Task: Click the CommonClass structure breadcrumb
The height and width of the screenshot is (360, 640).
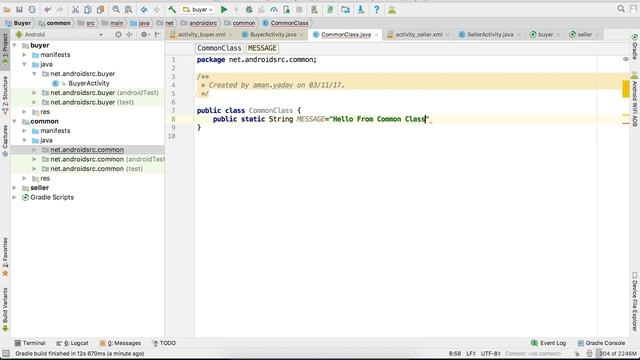Action: pyautogui.click(x=219, y=48)
